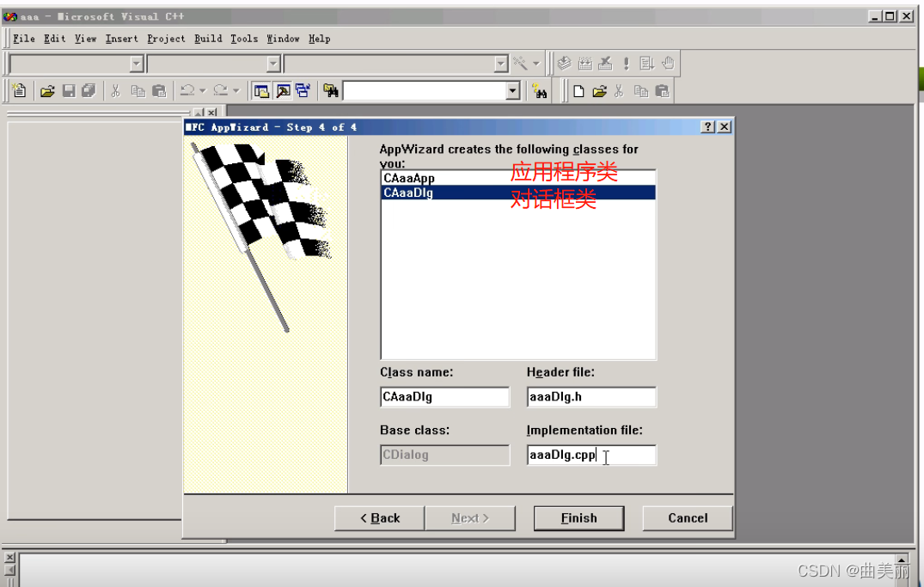Open the Window List icon
This screenshot has height=587, width=924.
click(303, 91)
